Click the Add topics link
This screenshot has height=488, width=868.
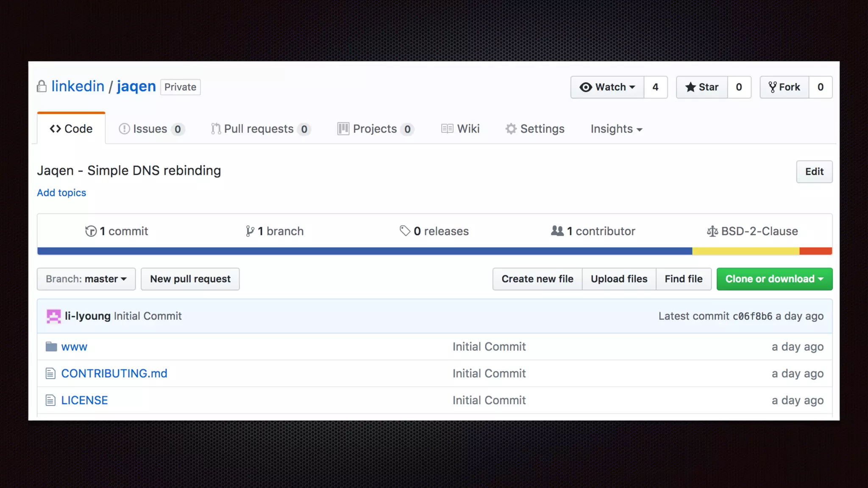click(61, 193)
